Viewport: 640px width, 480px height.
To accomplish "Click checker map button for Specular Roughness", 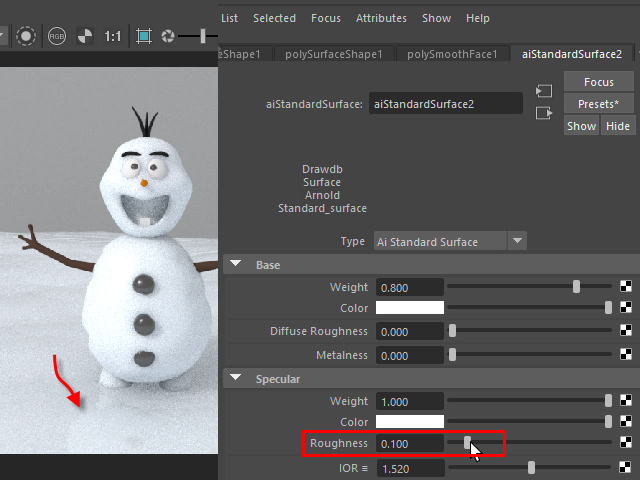I will [626, 443].
